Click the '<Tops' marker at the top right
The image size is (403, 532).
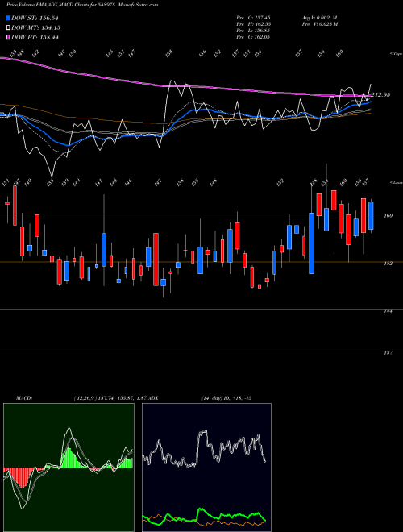(x=396, y=54)
